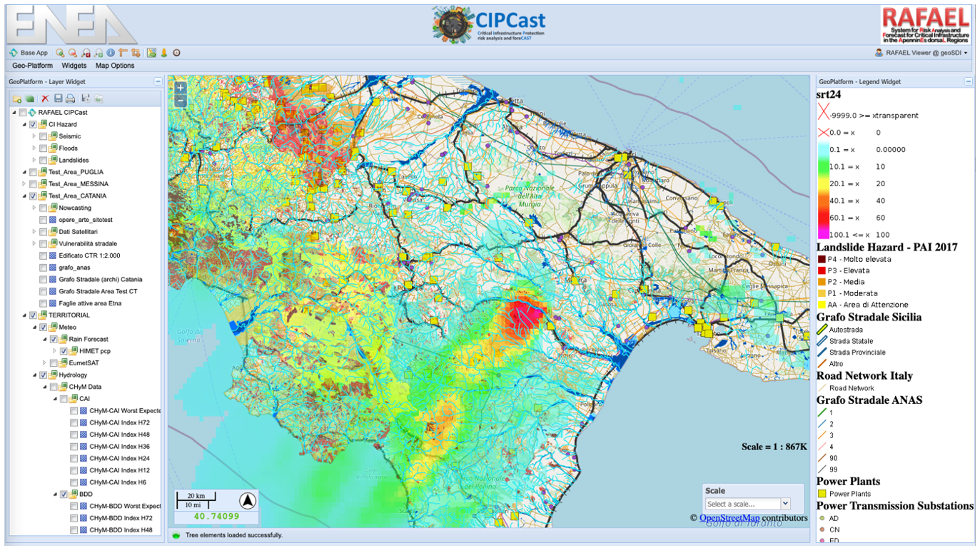Open the Widgets menu
Viewport: 980px width, 548px height.
pos(74,66)
